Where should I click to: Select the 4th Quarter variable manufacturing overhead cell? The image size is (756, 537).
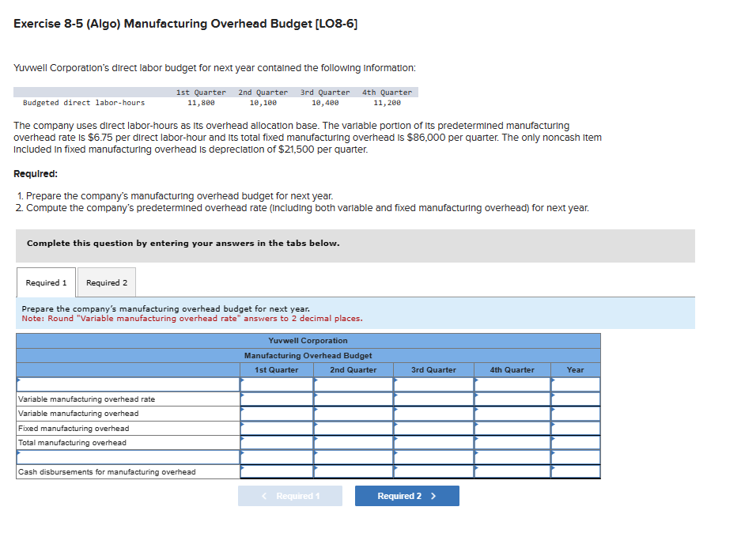(511, 413)
